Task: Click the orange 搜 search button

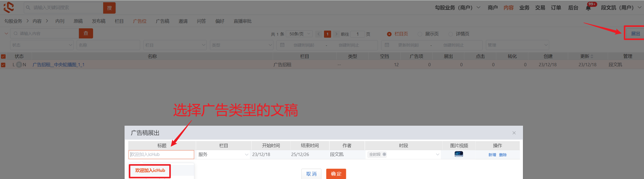Action: pyautogui.click(x=109, y=8)
